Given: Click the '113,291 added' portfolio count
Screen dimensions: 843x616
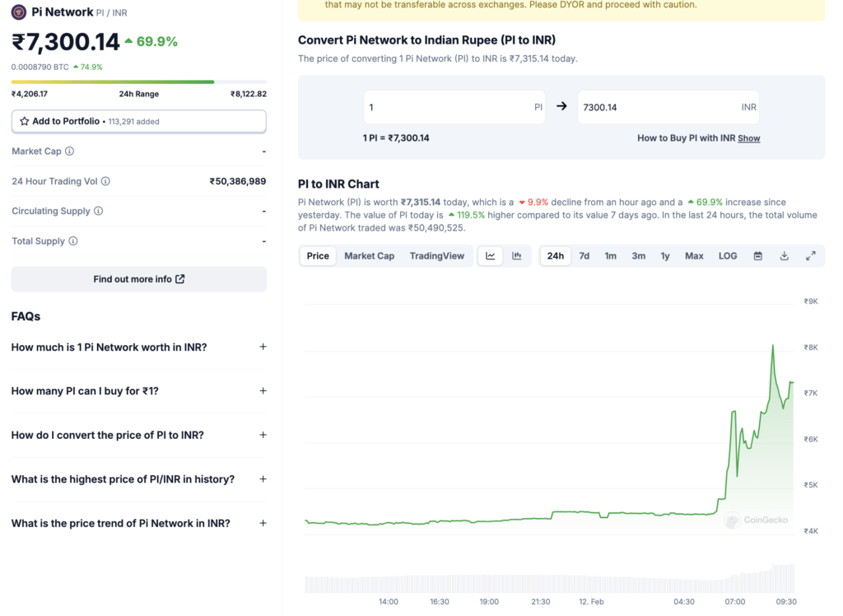Looking at the screenshot, I should tap(134, 122).
